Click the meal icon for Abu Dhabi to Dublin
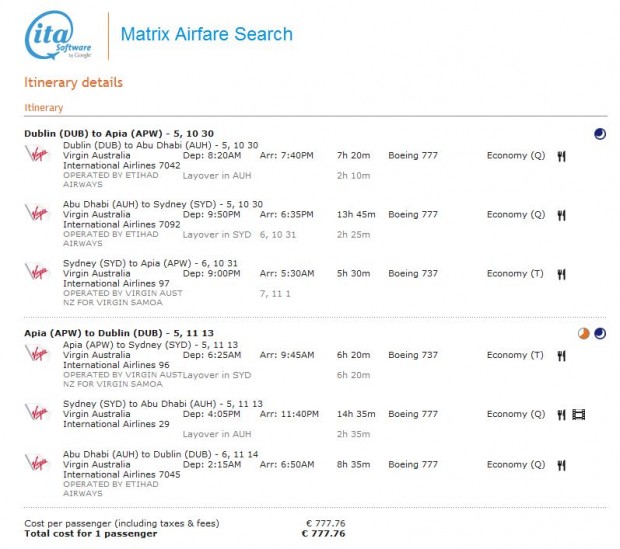Viewport: 620px width, 549px height. [x=562, y=465]
